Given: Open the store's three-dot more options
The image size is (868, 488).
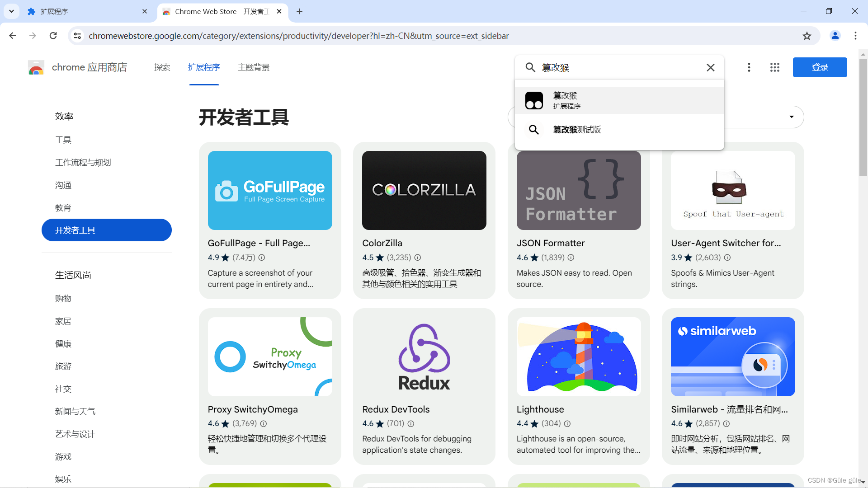Looking at the screenshot, I should [749, 67].
